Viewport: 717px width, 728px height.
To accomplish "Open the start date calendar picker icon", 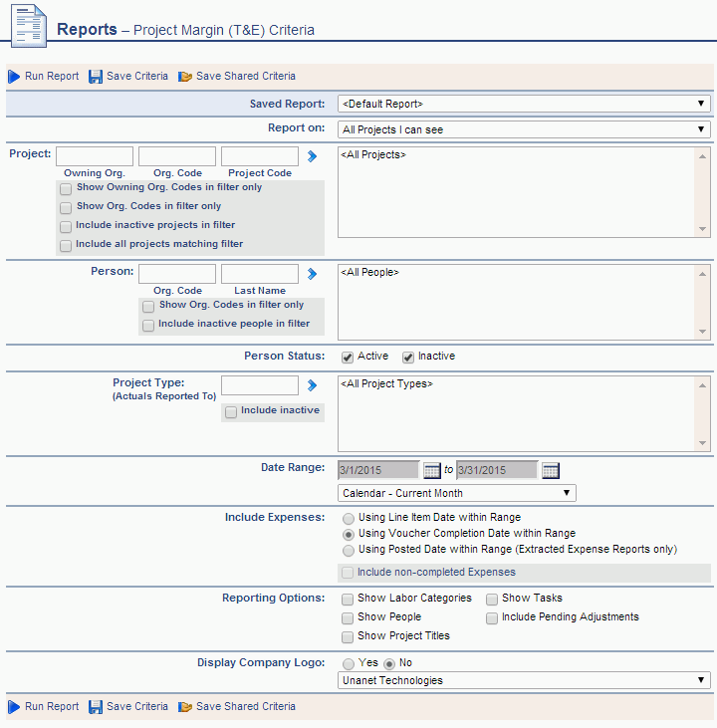I will (x=431, y=470).
